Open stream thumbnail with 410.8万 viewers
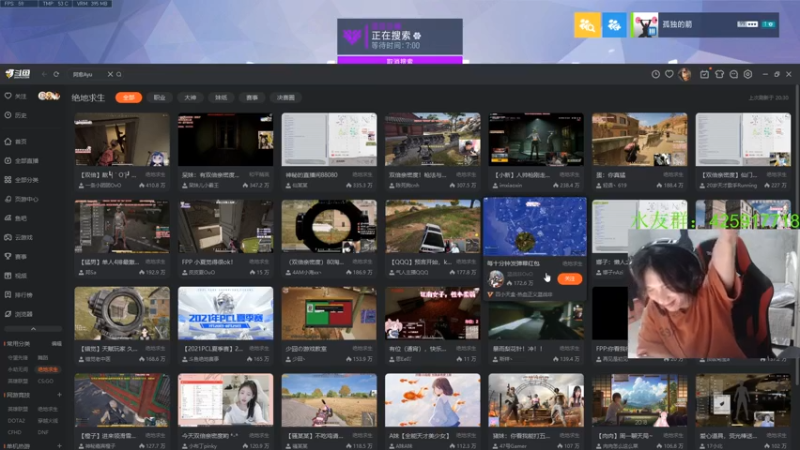 click(122, 139)
